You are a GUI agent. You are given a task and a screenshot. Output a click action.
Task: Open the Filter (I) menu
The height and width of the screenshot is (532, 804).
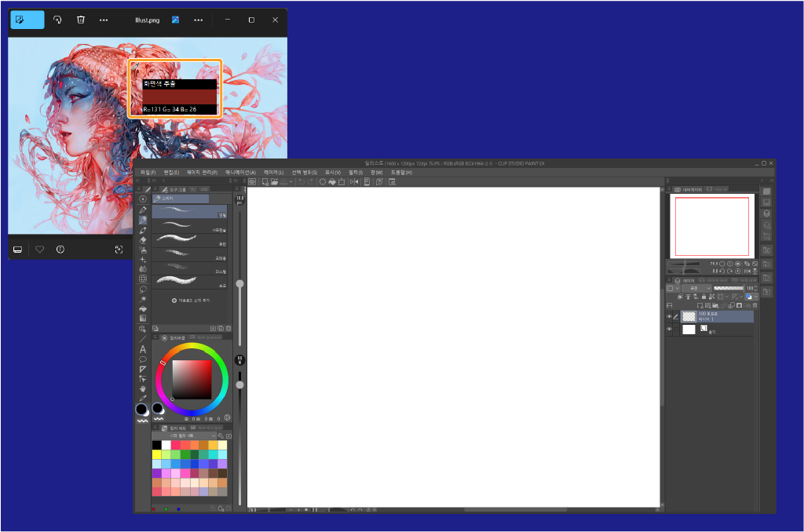point(356,173)
